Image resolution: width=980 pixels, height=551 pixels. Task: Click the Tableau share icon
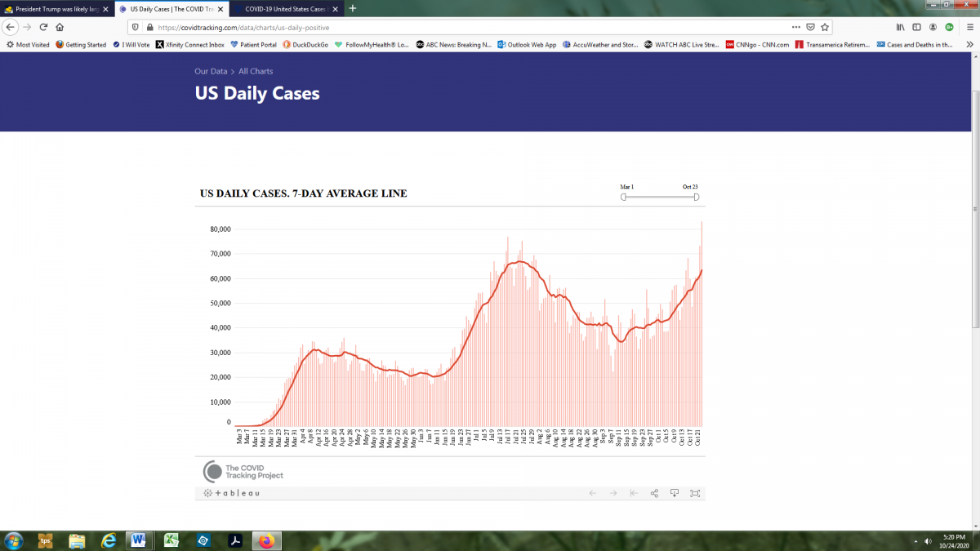654,493
